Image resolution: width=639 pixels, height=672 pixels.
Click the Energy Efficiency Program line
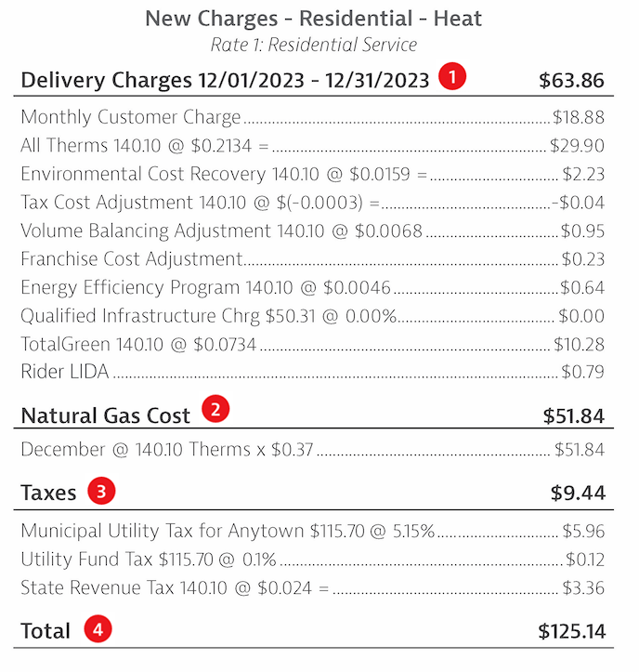[x=313, y=287]
